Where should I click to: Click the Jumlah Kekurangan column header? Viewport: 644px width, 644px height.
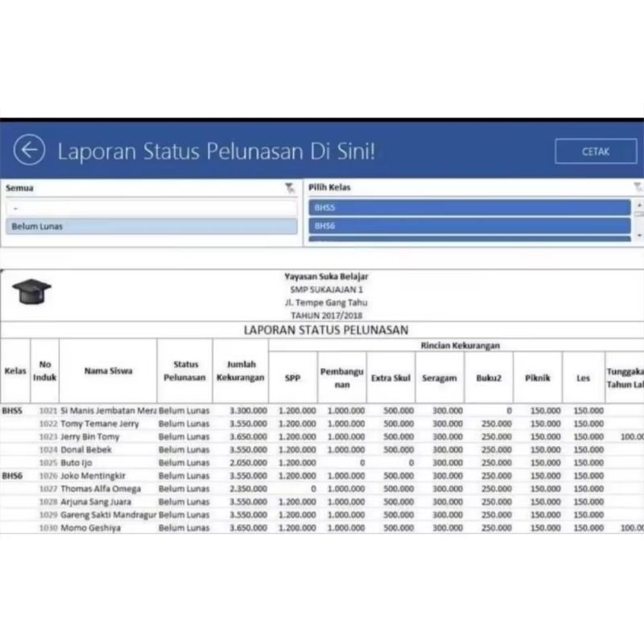(241, 370)
